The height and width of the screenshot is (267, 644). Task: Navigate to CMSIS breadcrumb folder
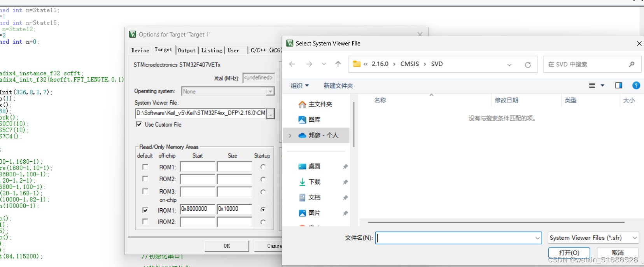point(410,64)
